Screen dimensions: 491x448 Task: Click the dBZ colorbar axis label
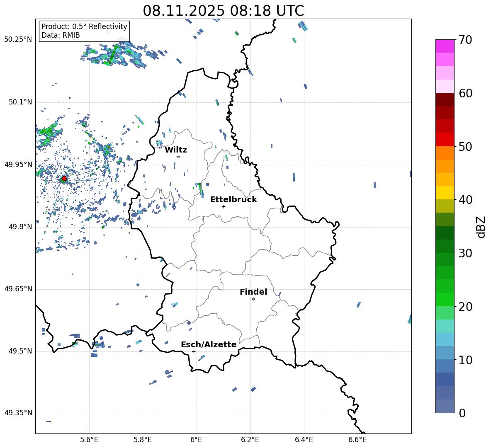[x=481, y=227]
